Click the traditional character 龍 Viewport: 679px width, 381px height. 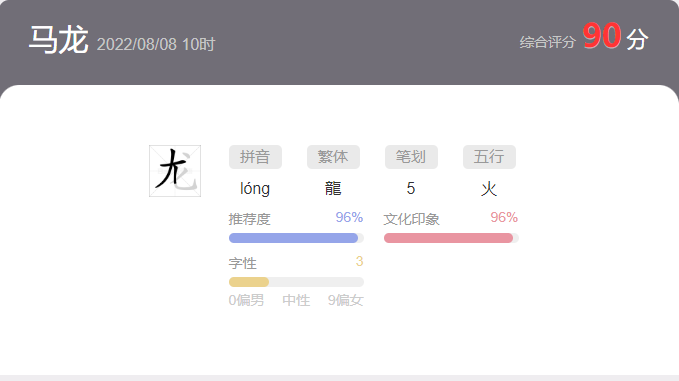point(333,189)
